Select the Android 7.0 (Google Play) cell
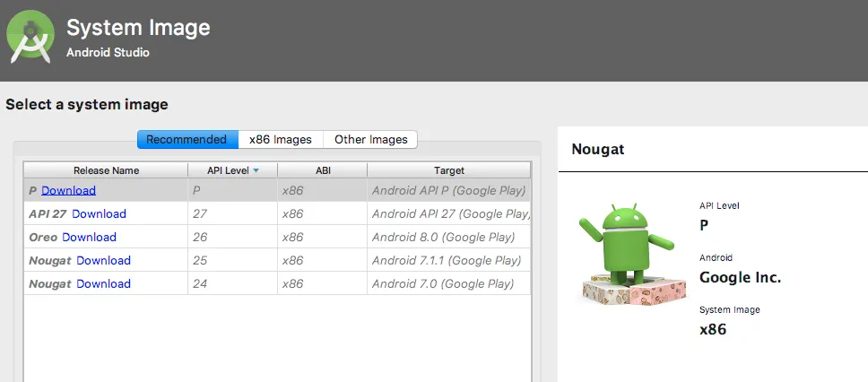This screenshot has height=382, width=868. coord(449,283)
